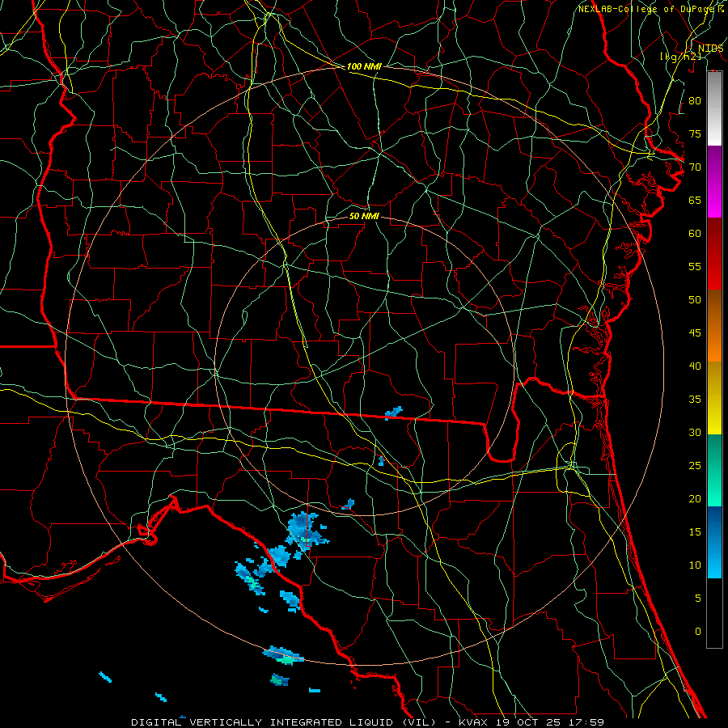The image size is (728, 728).
Task: Click the scale value 35
Action: (695, 400)
